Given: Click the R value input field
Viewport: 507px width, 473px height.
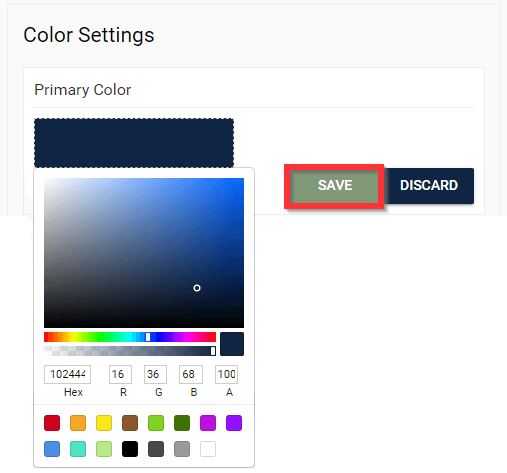Looking at the screenshot, I should point(120,374).
